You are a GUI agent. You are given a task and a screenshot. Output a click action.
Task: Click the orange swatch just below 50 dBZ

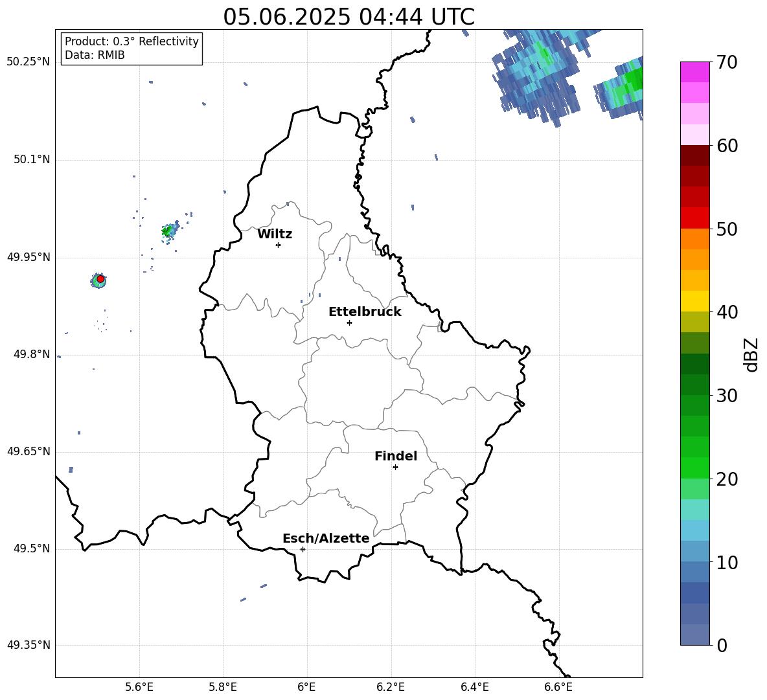pos(694,239)
